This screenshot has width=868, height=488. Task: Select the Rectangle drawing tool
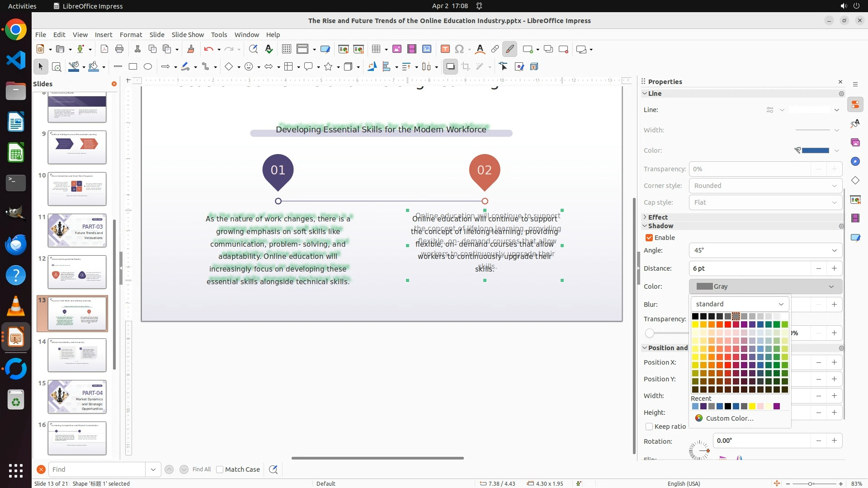[x=133, y=67]
